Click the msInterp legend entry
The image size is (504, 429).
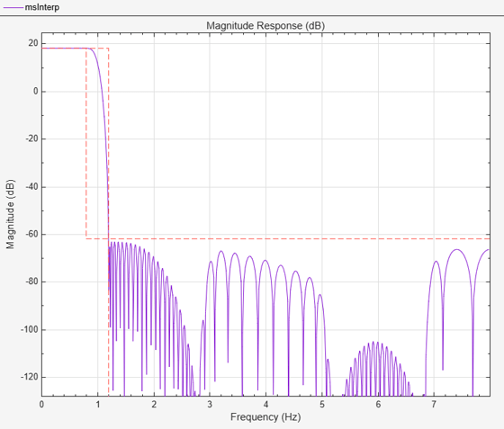(31, 7)
